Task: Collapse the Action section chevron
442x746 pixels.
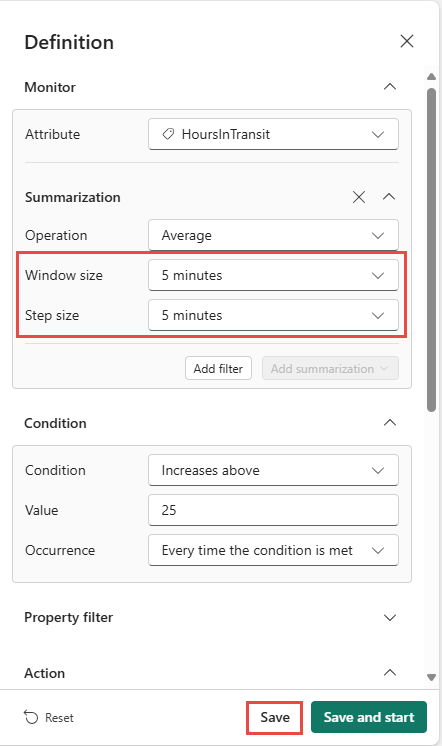Action: [390, 673]
